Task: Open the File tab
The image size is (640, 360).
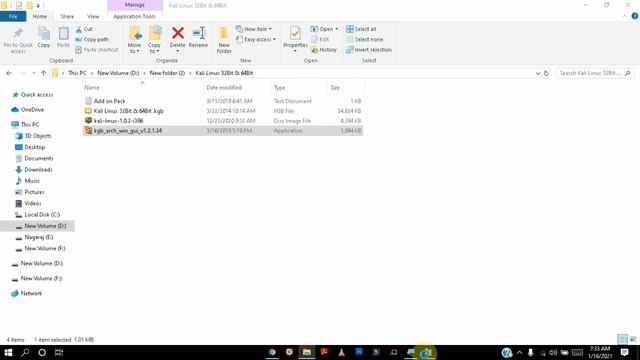Action: point(13,16)
